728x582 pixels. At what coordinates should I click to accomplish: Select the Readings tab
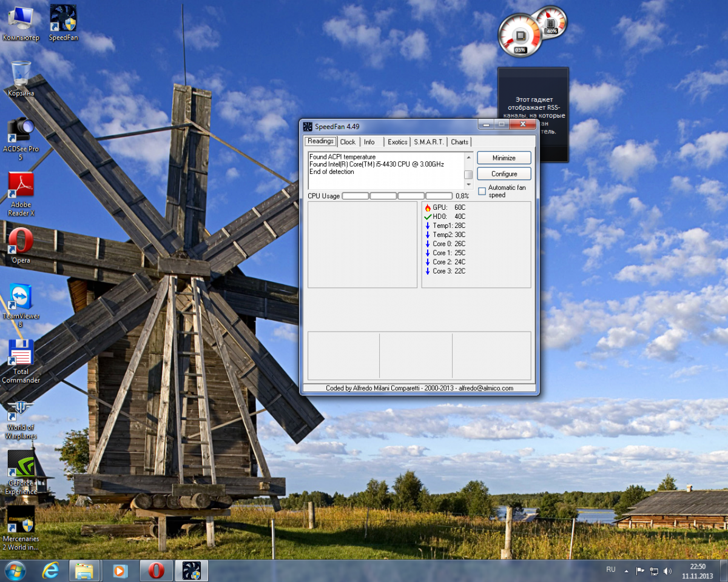click(x=320, y=141)
